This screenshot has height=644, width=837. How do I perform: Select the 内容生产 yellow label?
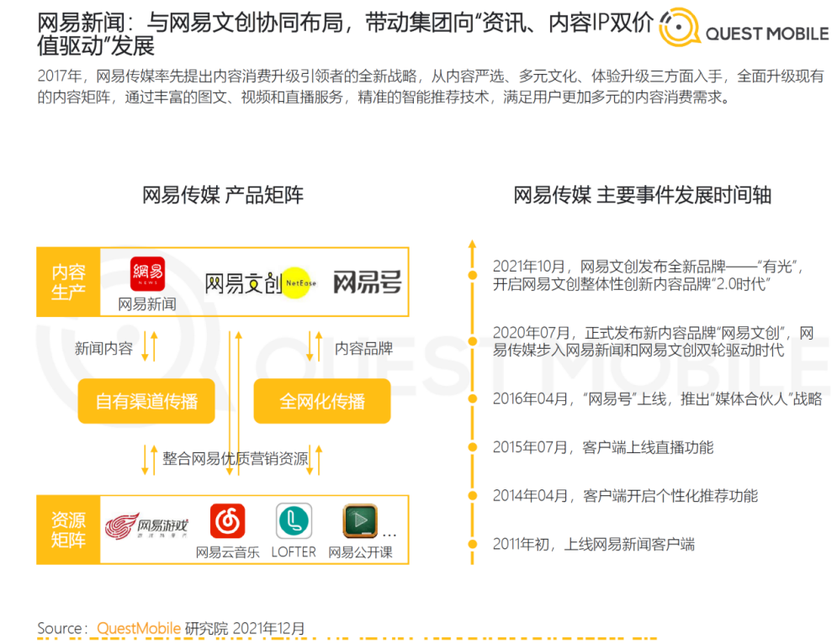tap(68, 282)
